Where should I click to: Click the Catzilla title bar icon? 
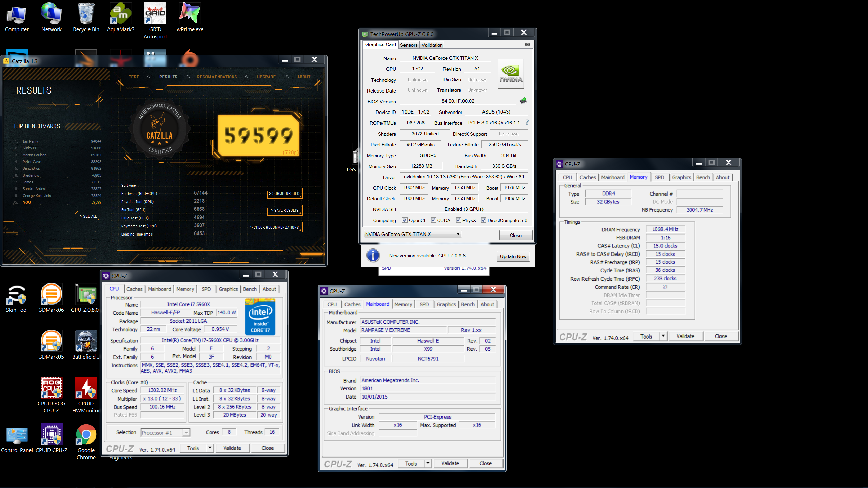click(x=6, y=61)
